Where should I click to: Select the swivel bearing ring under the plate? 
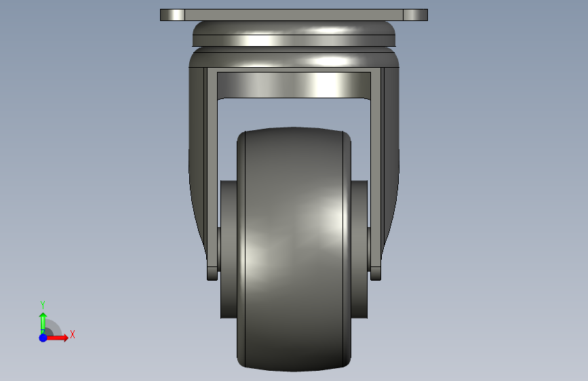(x=294, y=34)
